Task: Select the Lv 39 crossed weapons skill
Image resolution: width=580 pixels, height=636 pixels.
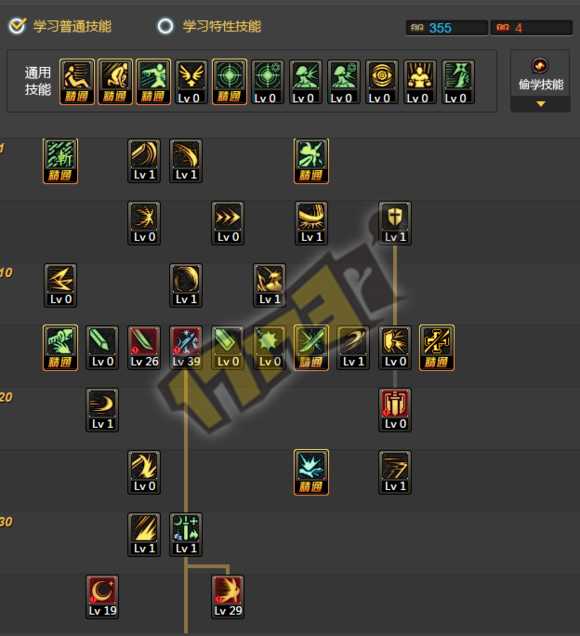Action: [x=186, y=348]
